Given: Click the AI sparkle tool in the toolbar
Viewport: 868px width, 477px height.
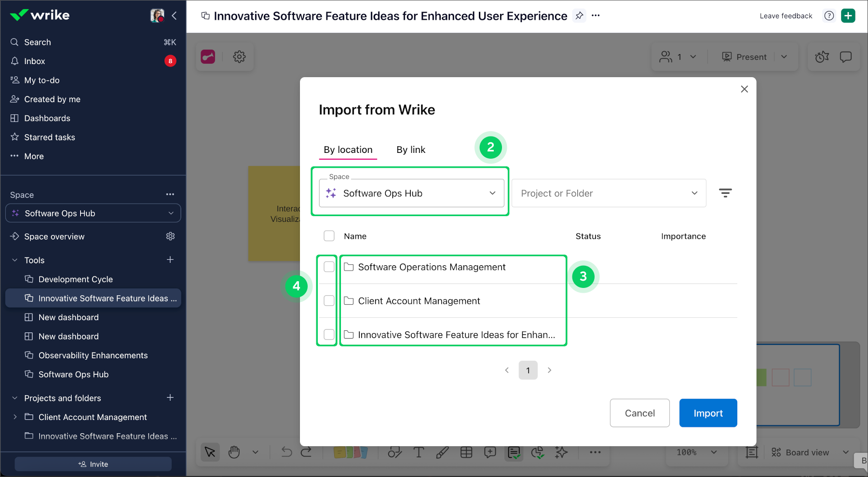Looking at the screenshot, I should click(x=561, y=452).
